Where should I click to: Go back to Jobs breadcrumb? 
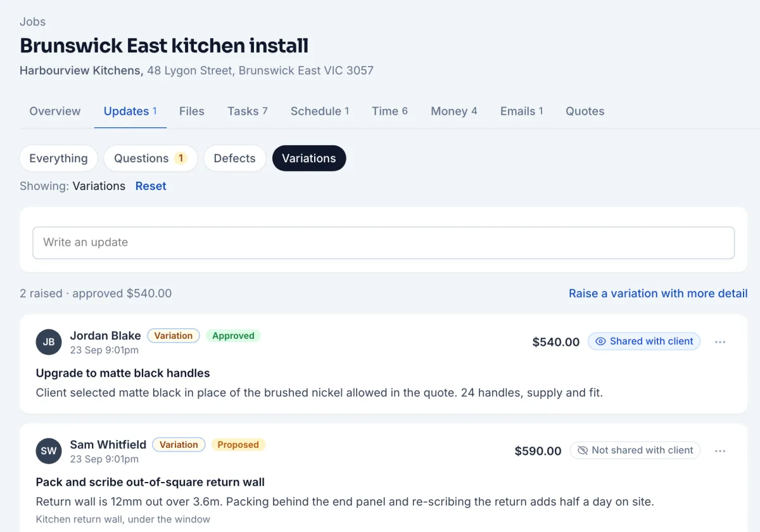tap(32, 22)
